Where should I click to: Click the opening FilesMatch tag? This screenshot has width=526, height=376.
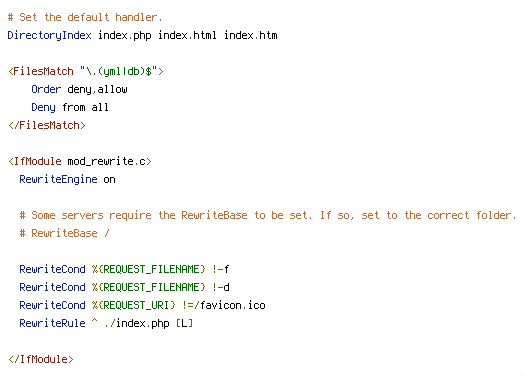click(86, 71)
